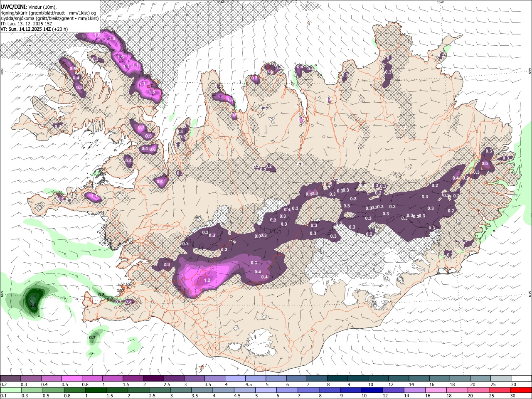Click the '25' label under the upper legend
532x399 pixels.
[493, 384]
